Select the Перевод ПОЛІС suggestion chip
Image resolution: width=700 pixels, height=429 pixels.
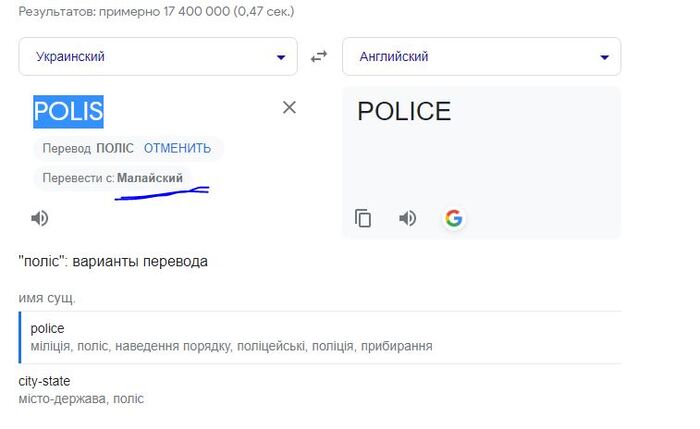(88, 148)
